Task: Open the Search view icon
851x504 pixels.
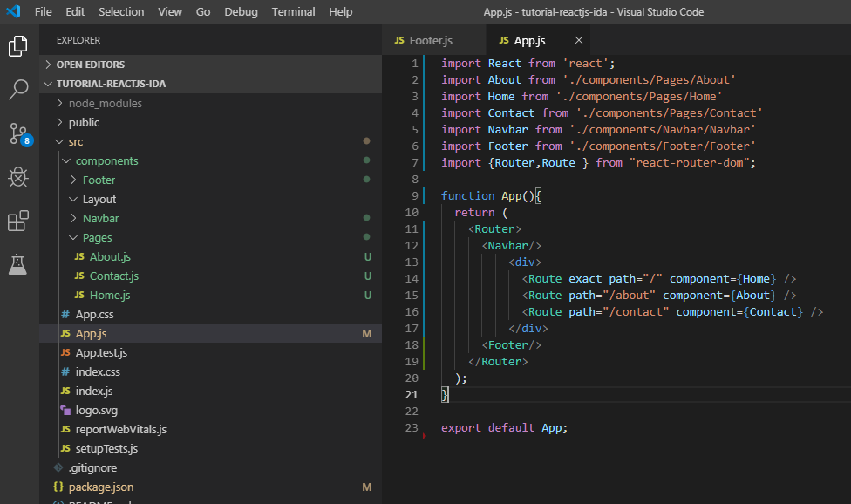Action: pos(18,90)
